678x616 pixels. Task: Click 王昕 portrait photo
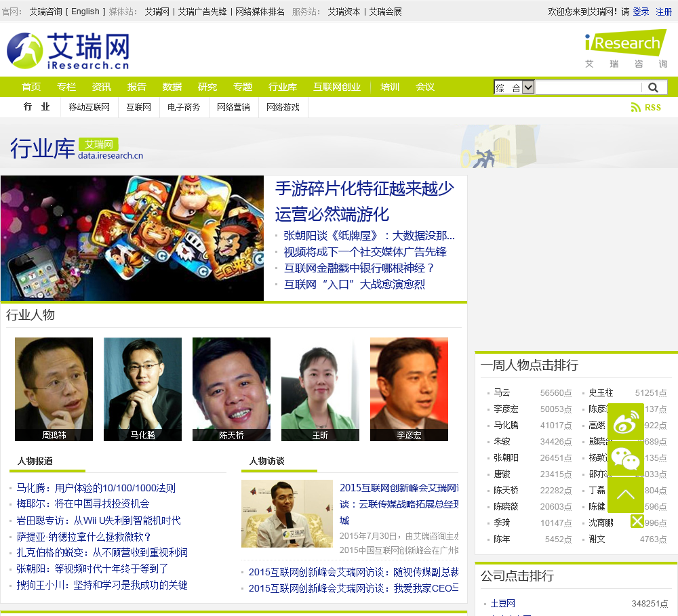point(320,389)
